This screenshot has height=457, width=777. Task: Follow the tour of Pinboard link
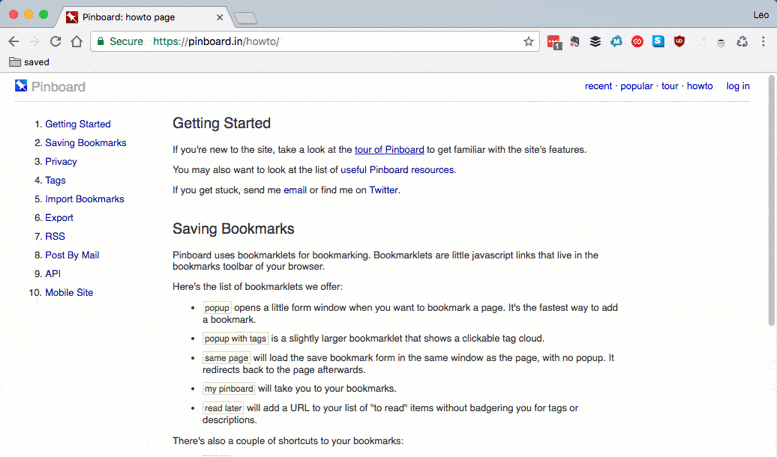[389, 150]
